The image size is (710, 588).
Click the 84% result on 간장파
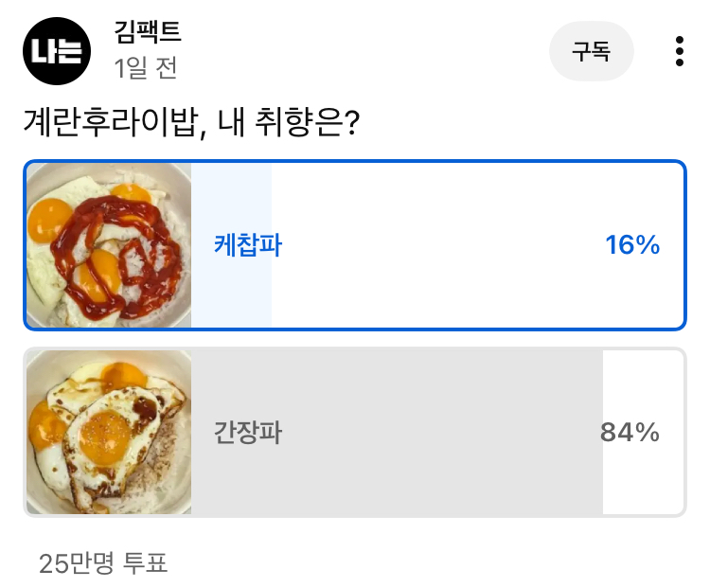pyautogui.click(x=630, y=433)
